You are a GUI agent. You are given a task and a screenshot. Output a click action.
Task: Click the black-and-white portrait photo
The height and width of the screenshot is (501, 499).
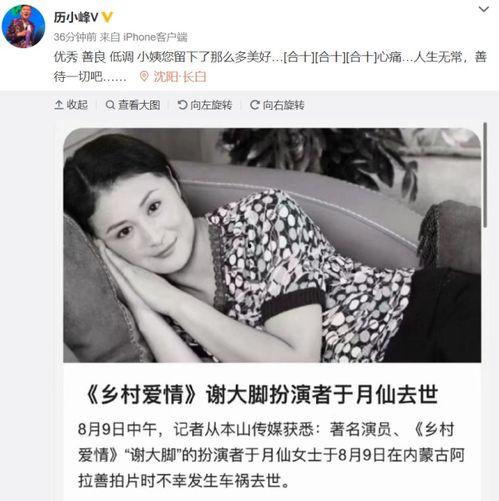pyautogui.click(x=272, y=245)
